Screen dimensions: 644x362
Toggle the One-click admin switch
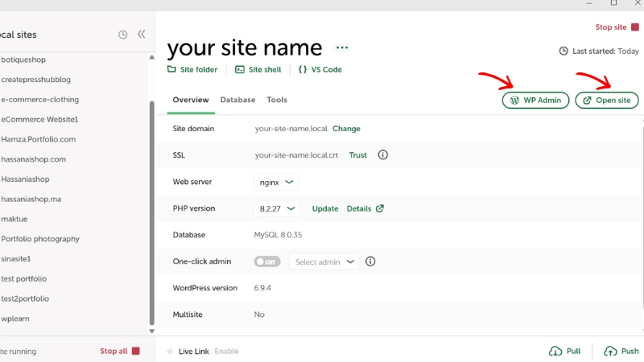[267, 261]
